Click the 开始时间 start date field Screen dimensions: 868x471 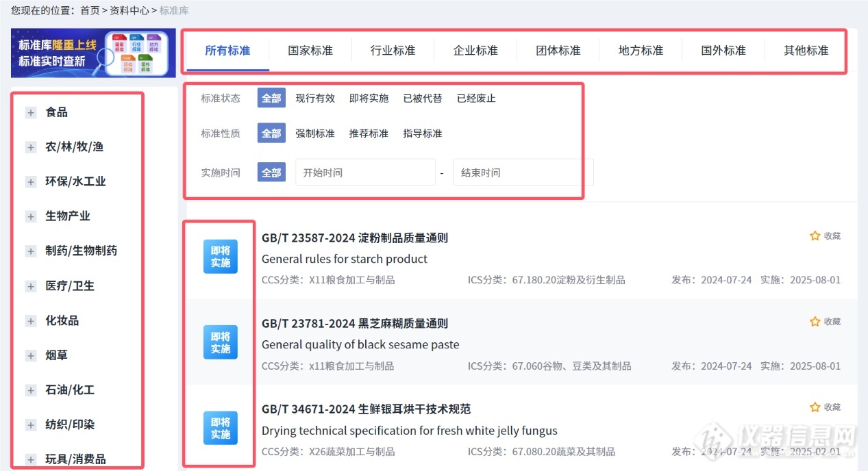[365, 173]
